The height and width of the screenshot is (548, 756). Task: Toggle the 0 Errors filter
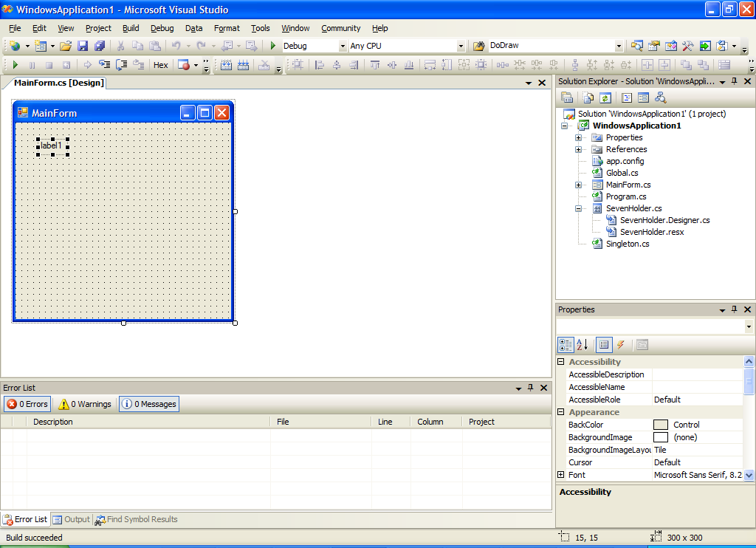(27, 404)
